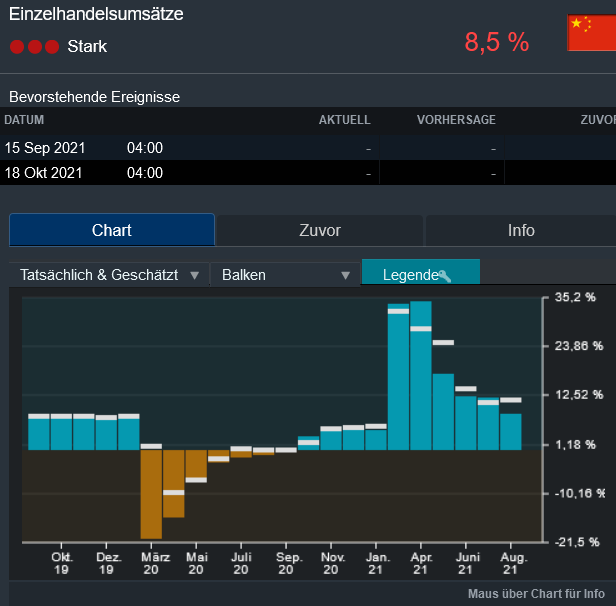Click the Jan. 21 axis label
The width and height of the screenshot is (616, 606).
[x=377, y=563]
